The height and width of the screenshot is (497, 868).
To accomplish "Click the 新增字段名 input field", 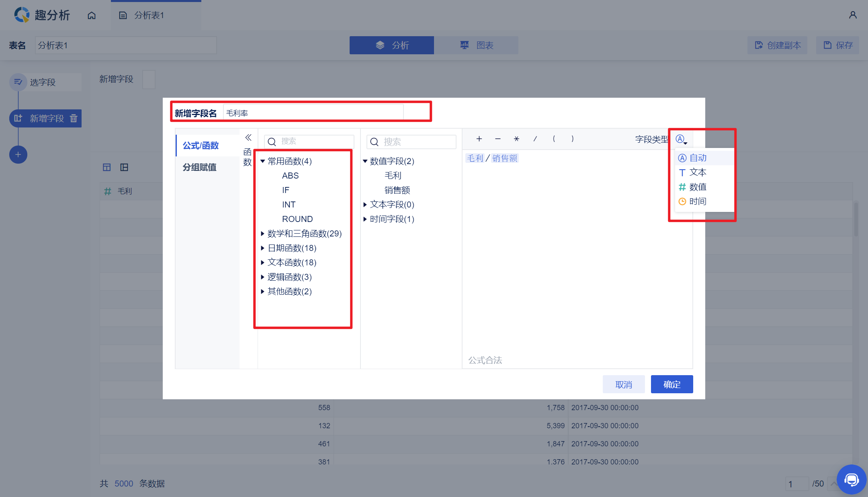I will (x=313, y=113).
